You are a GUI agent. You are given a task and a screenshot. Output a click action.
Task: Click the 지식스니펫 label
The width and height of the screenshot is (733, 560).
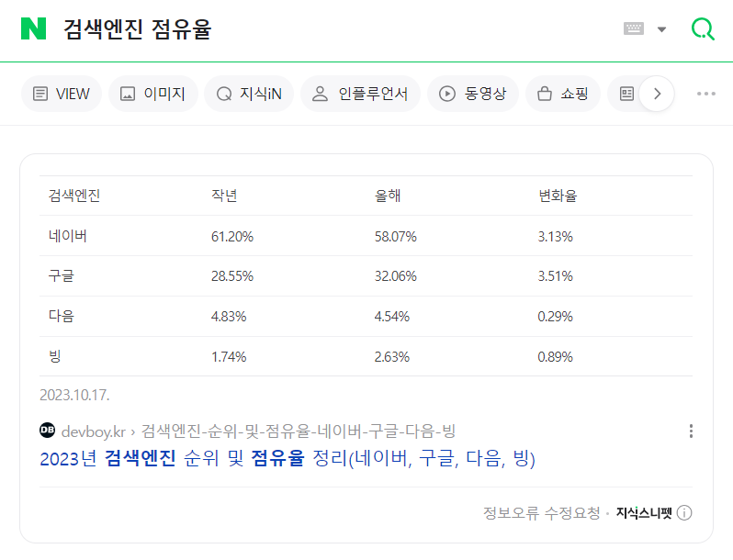(x=644, y=513)
